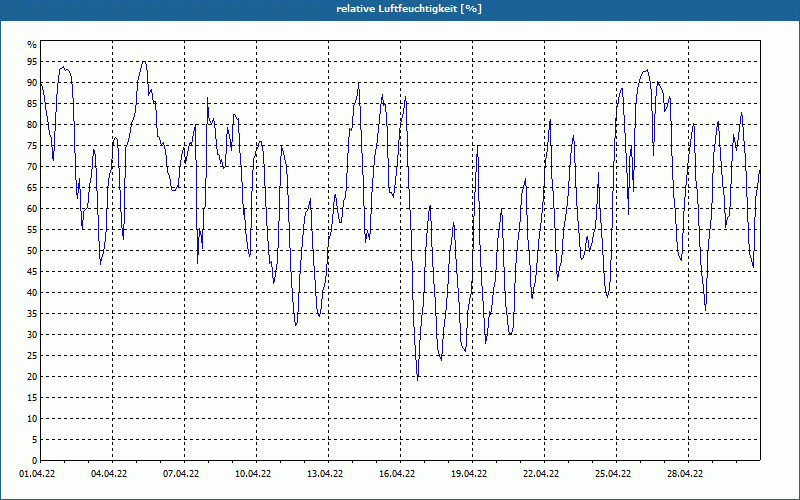
Task: Click the chart title 'relative Luftfeuchtigkeit [%]'
Action: [409, 9]
